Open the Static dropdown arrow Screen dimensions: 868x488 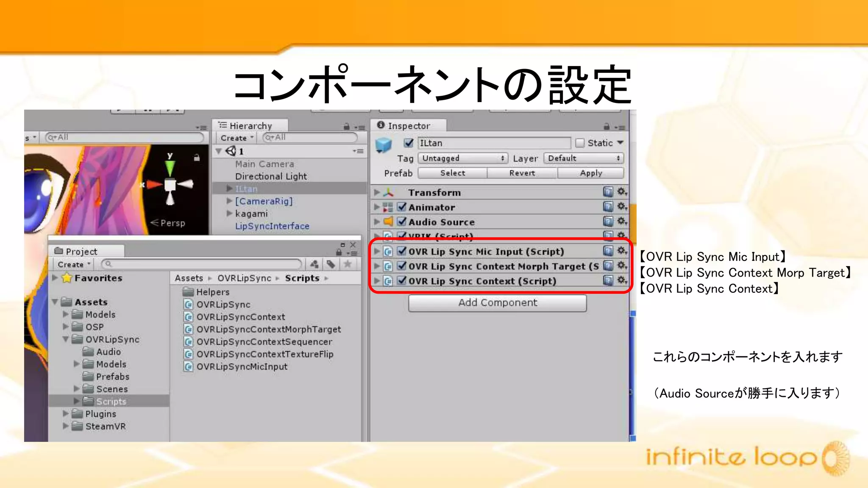point(620,143)
